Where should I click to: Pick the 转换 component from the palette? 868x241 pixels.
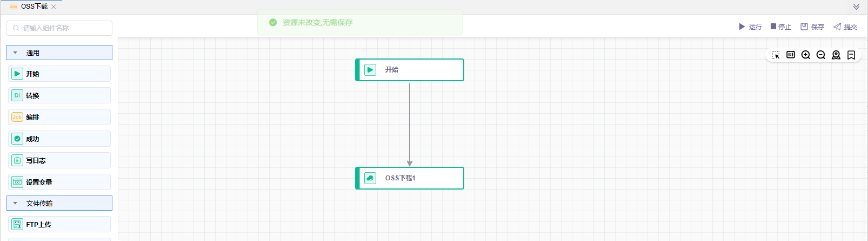[x=59, y=95]
